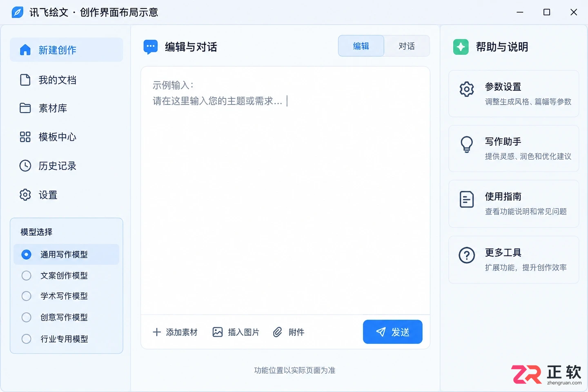Image resolution: width=588 pixels, height=392 pixels.
Task: Click the document icon in 使用指南 card
Action: click(467, 199)
